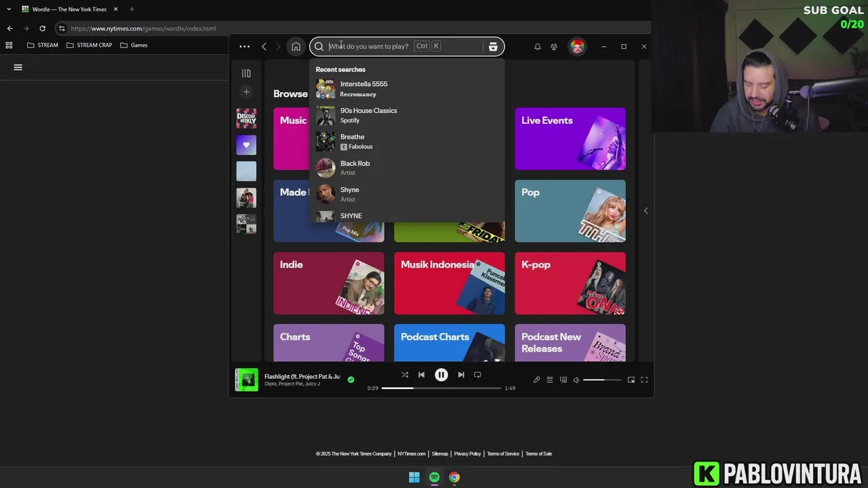Open Podcast New Releases category
Viewport: 868px width, 488px height.
(570, 343)
